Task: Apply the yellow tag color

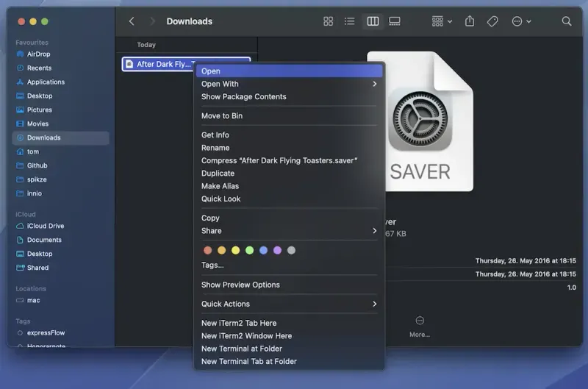Action: pyautogui.click(x=235, y=250)
